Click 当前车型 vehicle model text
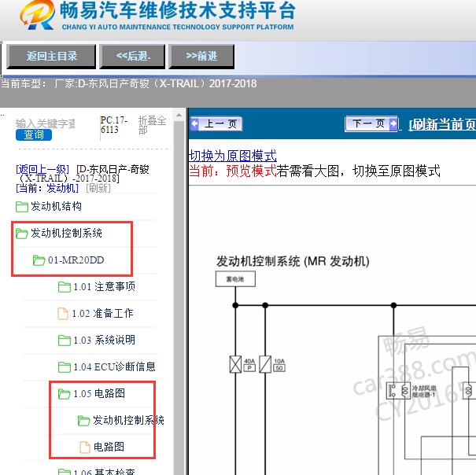 [x=129, y=83]
